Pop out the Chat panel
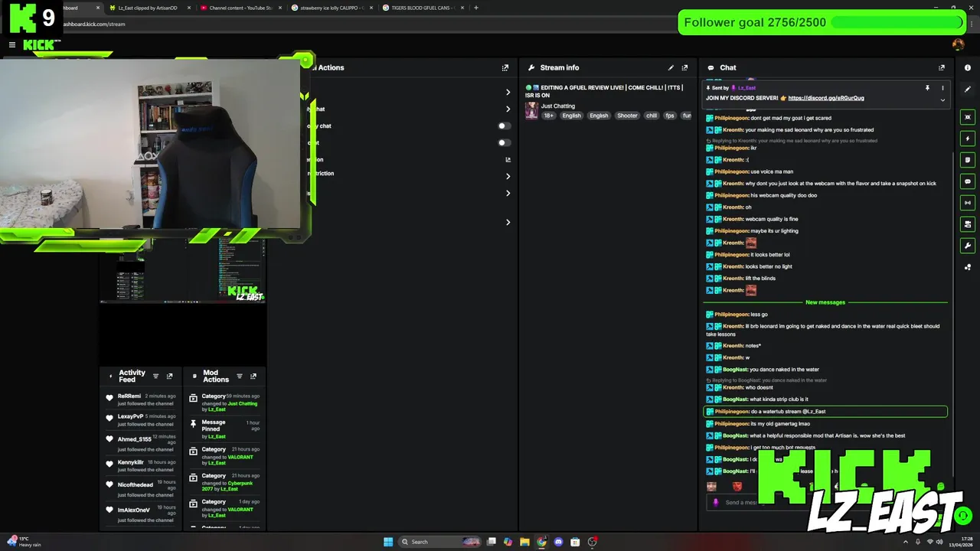This screenshot has height=551, width=980. 942,67
